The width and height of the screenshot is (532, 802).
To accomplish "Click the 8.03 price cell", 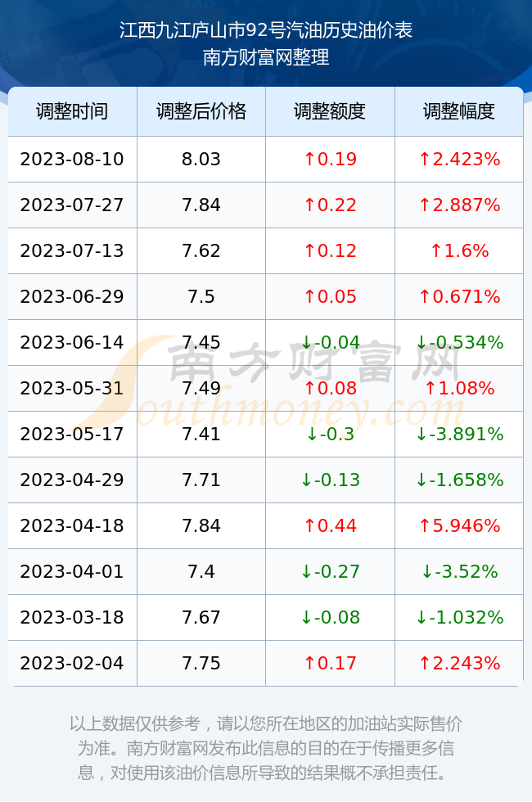I will (201, 159).
